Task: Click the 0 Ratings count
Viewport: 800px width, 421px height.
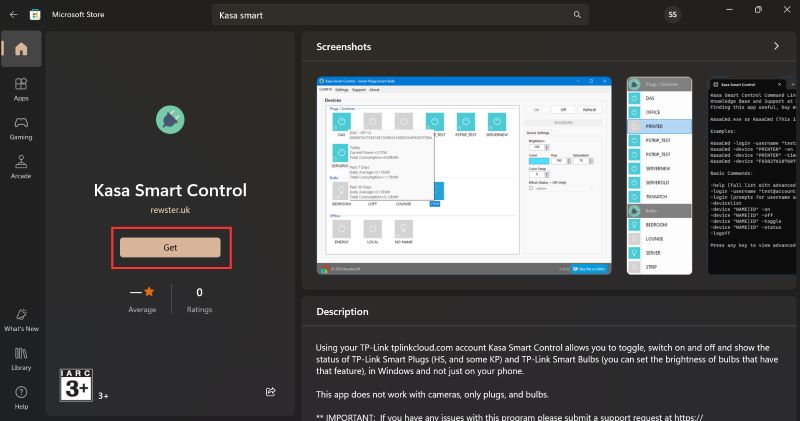Action: point(199,300)
